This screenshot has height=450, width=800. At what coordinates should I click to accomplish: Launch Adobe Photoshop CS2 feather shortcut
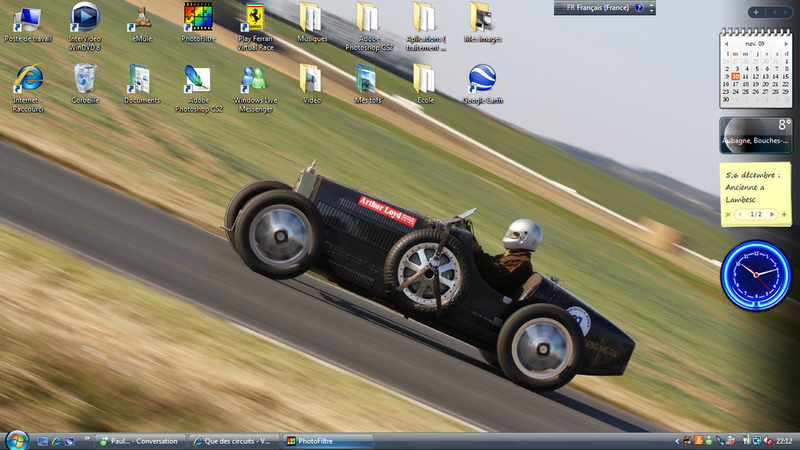point(198,88)
